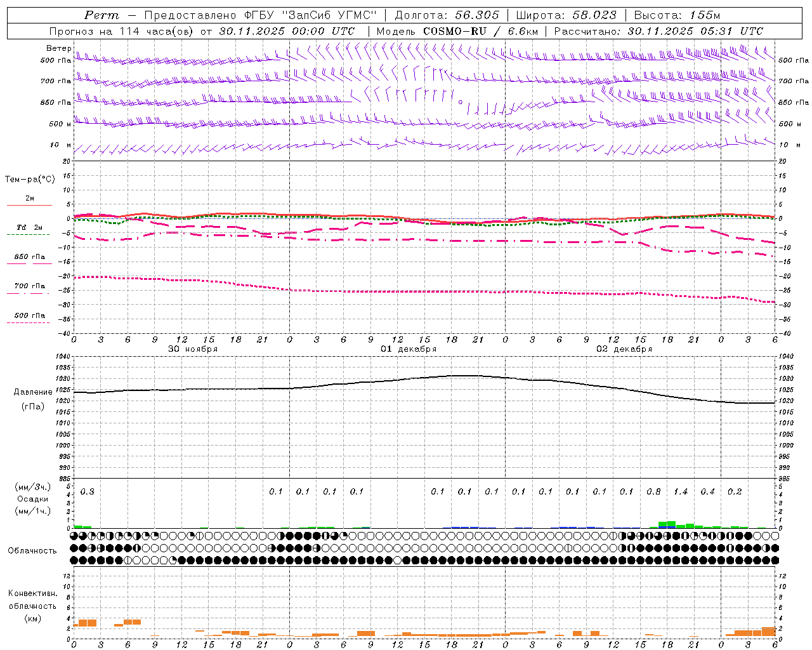The width and height of the screenshot is (812, 650).
Task: Click the "Рассчитано: 30.11.2025 05:31 UTC" text
Action: pyautogui.click(x=658, y=31)
